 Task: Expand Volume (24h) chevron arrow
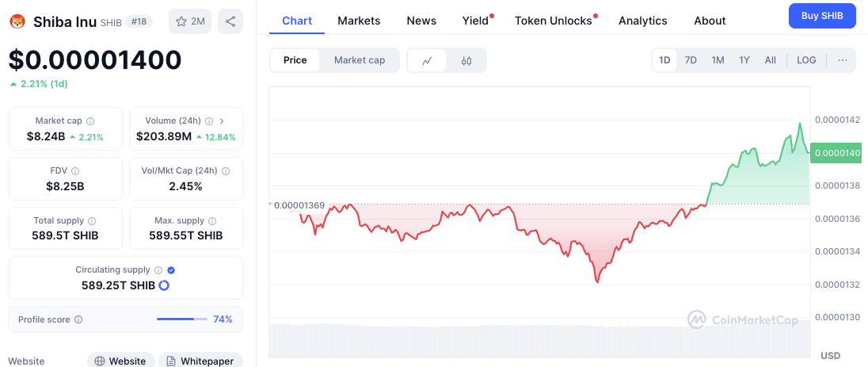[222, 121]
